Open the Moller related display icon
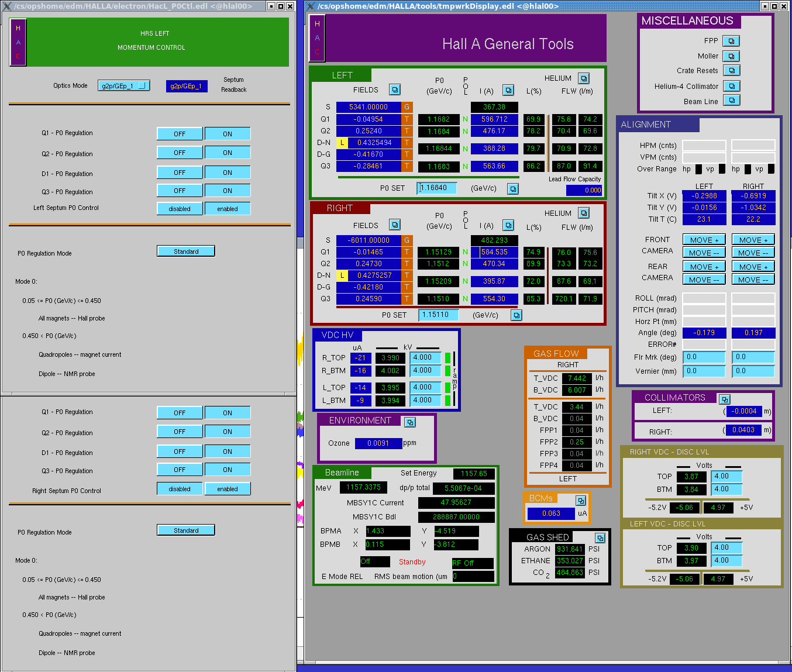 pyautogui.click(x=731, y=56)
